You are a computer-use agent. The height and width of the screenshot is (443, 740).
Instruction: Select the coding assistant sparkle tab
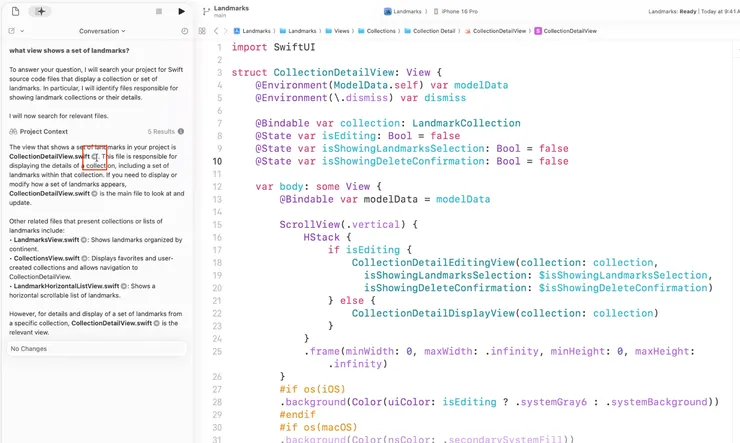[40, 11]
